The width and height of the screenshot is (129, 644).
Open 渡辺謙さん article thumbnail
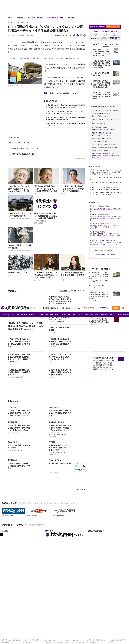tap(47, 176)
